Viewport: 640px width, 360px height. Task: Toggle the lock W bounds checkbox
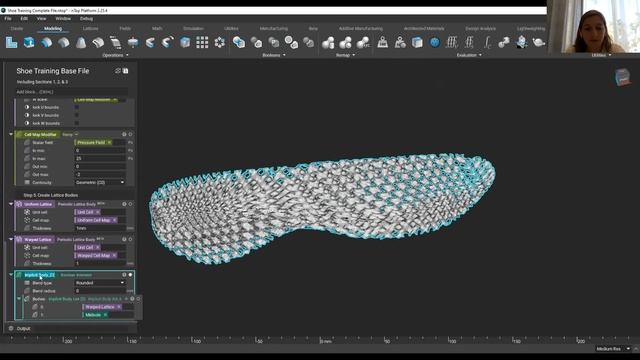(x=77, y=123)
